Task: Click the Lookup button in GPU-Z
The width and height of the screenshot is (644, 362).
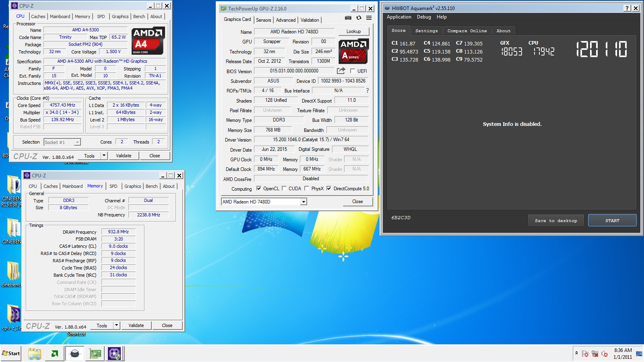Action: coord(353,31)
